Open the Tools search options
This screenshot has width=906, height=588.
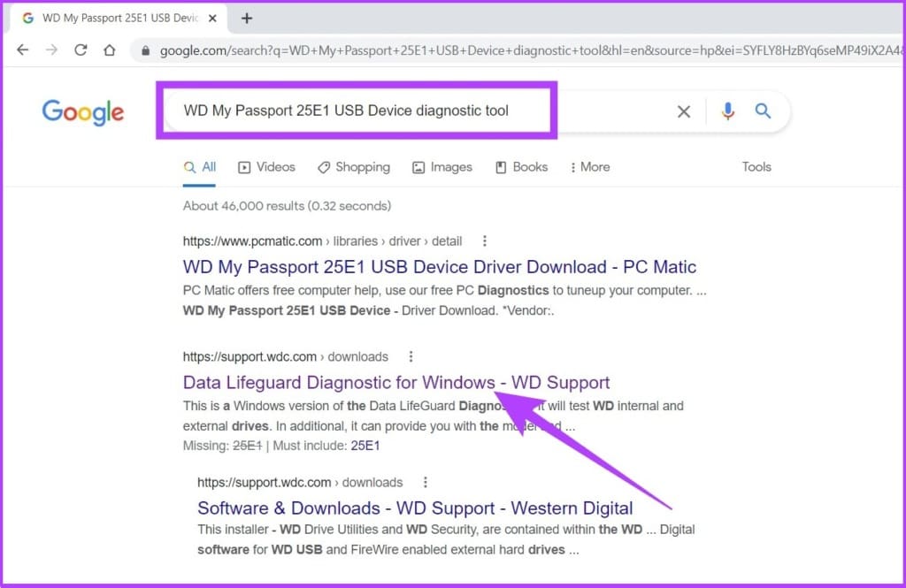[756, 167]
